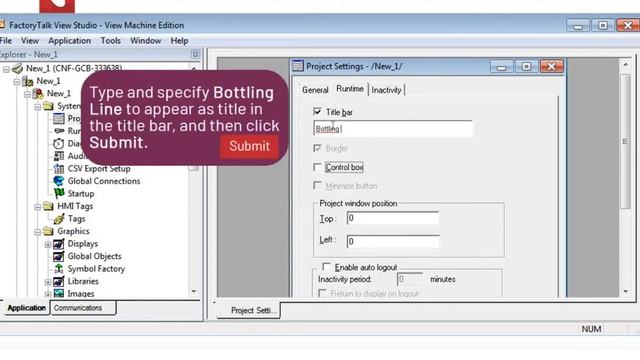The height and width of the screenshot is (360, 640).
Task: Collapse the New_1 (CNF-GCB) root node
Action: click(6, 69)
